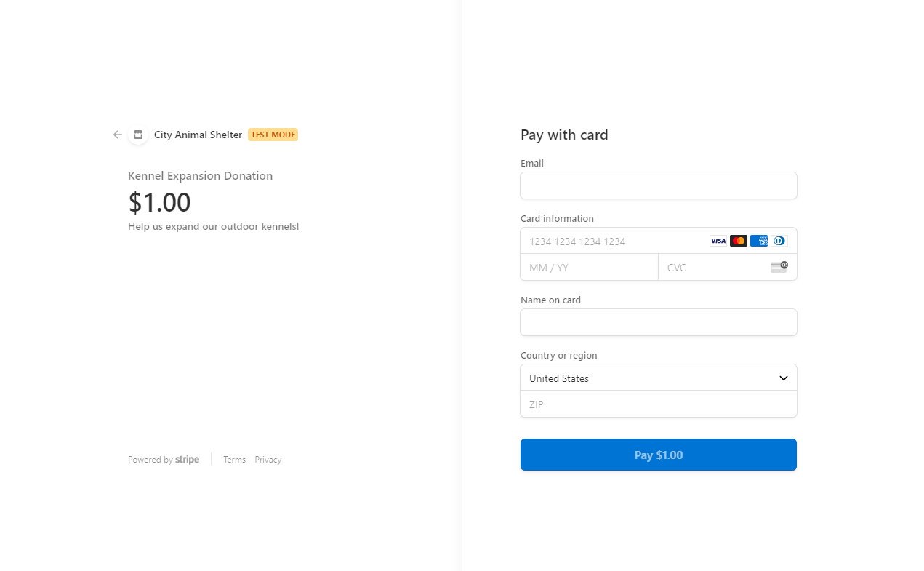Open the Privacy link
This screenshot has width=924, height=571.
point(268,460)
